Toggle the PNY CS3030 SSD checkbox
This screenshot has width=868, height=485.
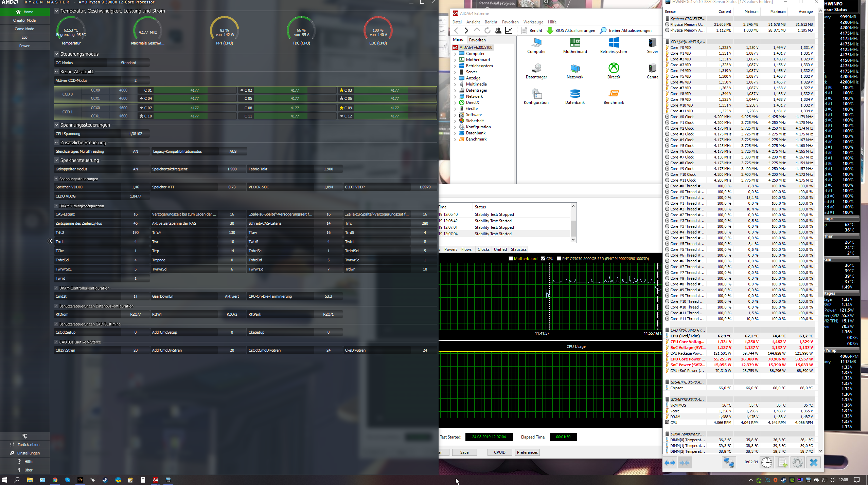[559, 259]
